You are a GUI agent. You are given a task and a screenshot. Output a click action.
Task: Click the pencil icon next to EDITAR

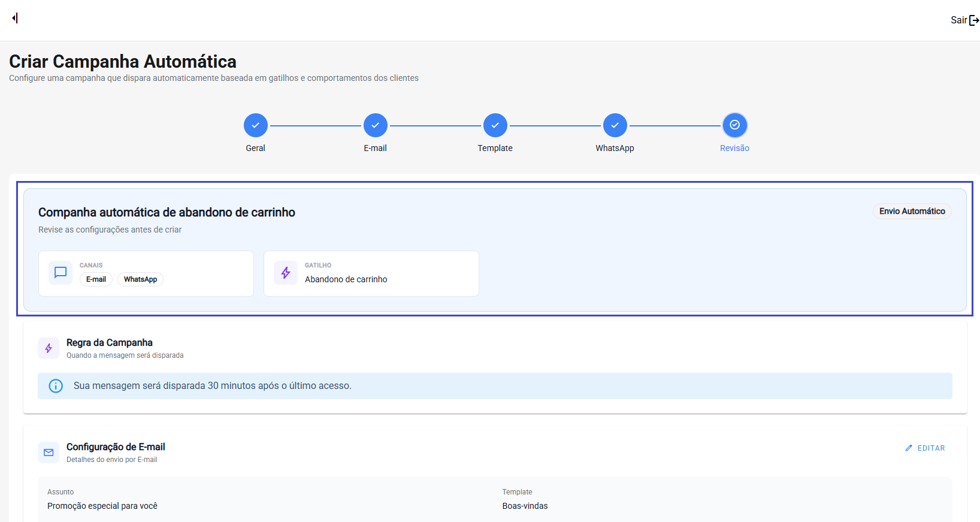tap(909, 448)
